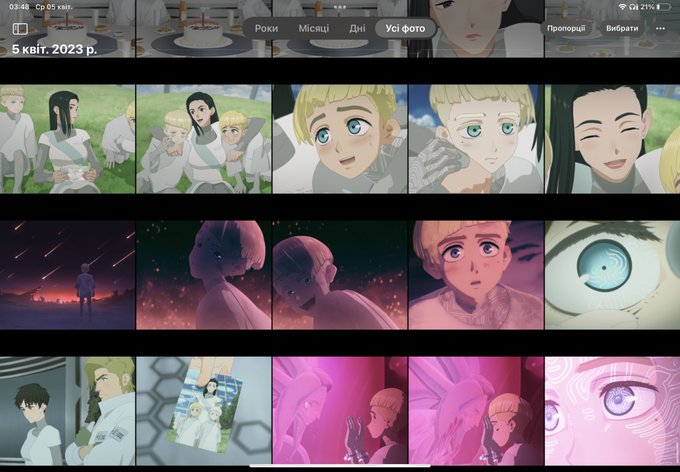Screen dimensions: 680x472
Task: Open pink close-up of purple eye with patterns
Action: pyautogui.click(x=612, y=411)
